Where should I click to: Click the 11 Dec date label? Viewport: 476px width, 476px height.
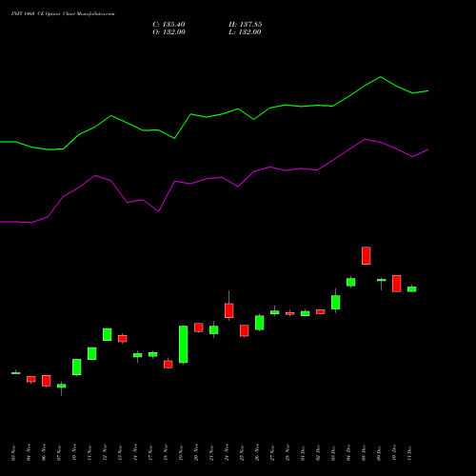coord(409,453)
